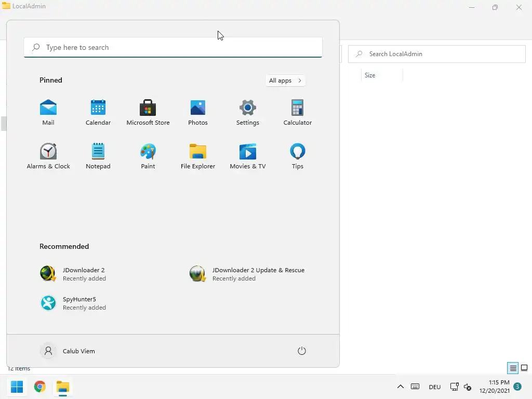Open Calub Viem user account menu
532x399 pixels.
(68, 351)
